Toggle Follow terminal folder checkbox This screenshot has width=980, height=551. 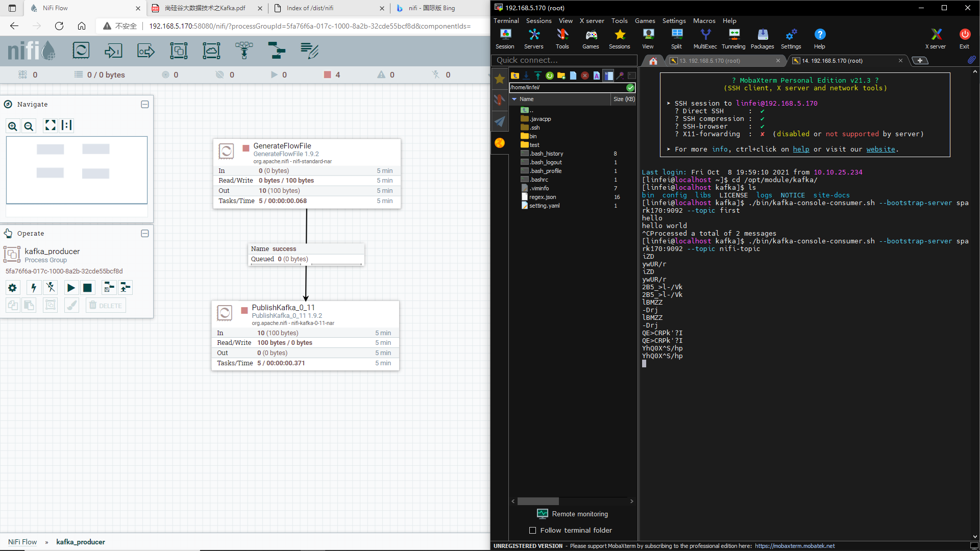(x=533, y=531)
